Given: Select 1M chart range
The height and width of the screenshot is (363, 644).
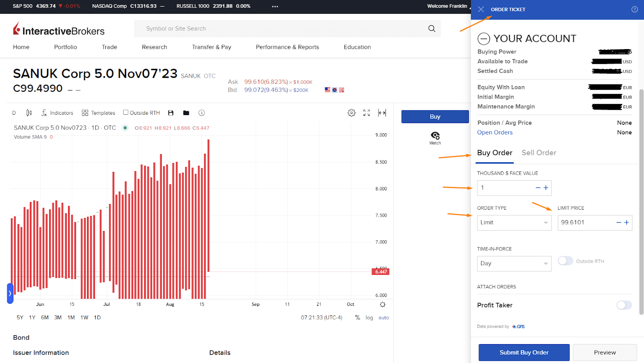Looking at the screenshot, I should [x=71, y=318].
